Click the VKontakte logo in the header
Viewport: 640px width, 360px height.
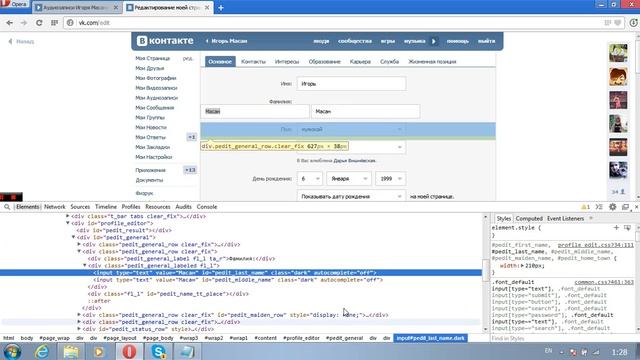pos(165,41)
